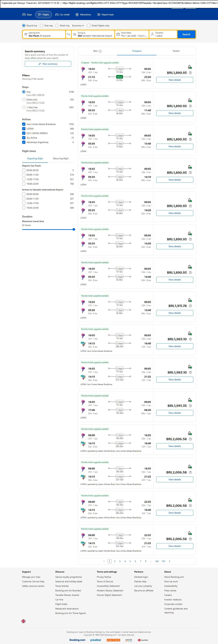Image resolution: width=218 pixels, height=644 pixels.
Task: Uncheck the GOL LINHAS AEREAS airline filter
Action: click(24, 133)
